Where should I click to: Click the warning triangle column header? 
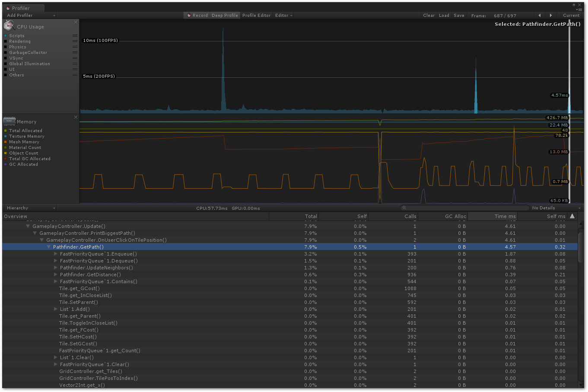point(572,216)
